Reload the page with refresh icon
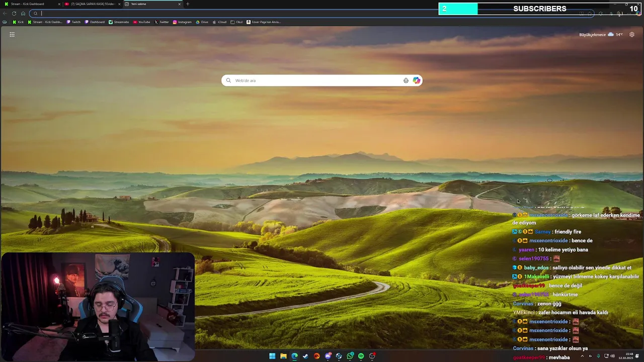The height and width of the screenshot is (362, 644). [x=14, y=14]
